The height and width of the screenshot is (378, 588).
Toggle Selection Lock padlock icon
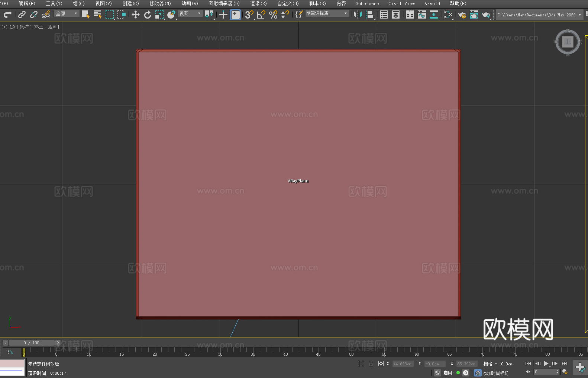click(x=371, y=364)
